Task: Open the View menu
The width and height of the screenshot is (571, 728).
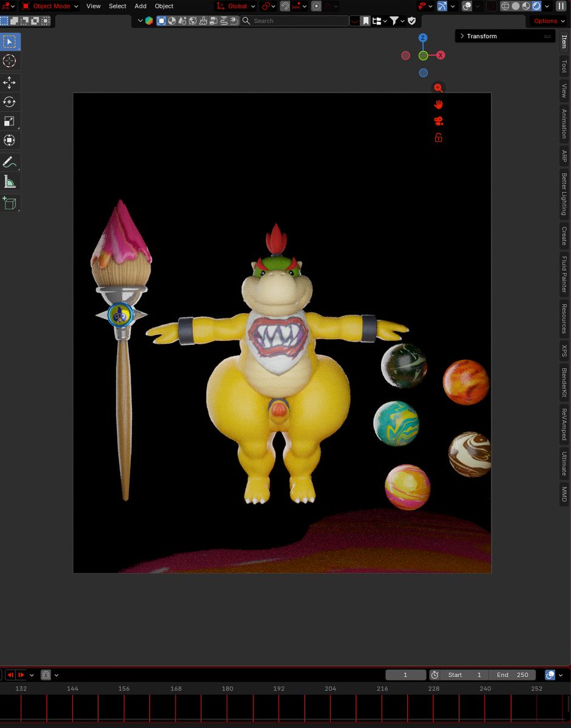Action: point(93,6)
